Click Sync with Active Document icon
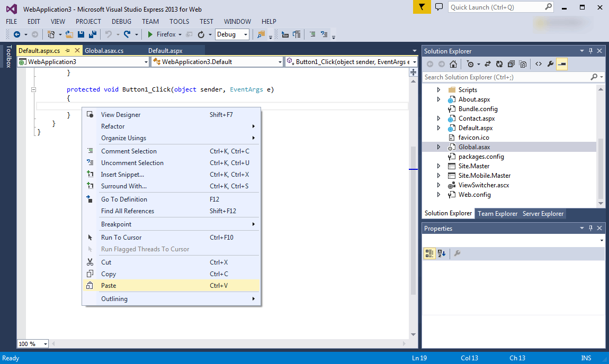Viewport: 609px width, 364px height. click(x=487, y=64)
